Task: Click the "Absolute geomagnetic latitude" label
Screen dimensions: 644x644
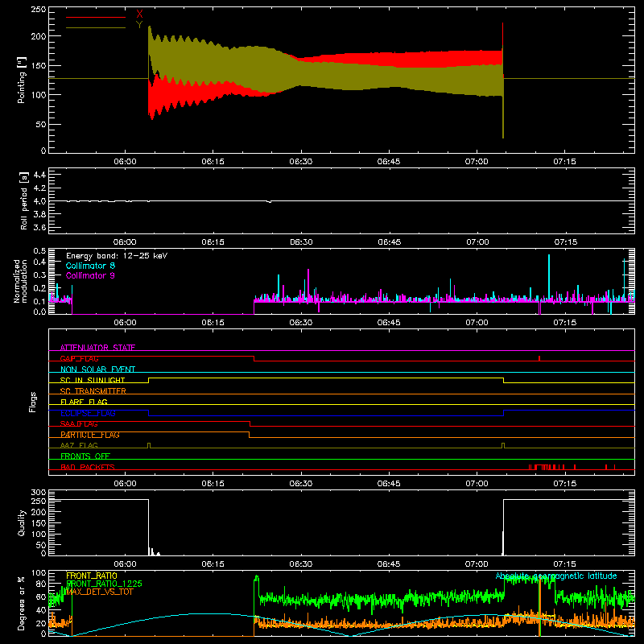Action: (556, 576)
